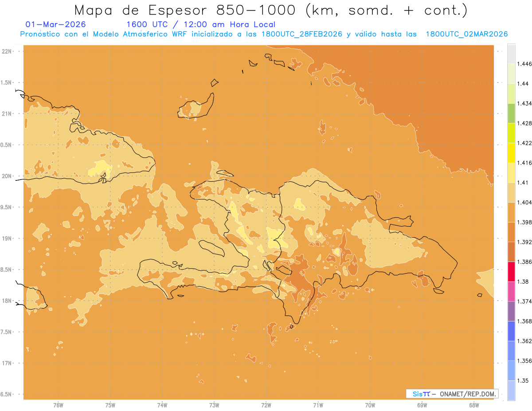Click the legend value '1.38'
The height and width of the screenshot is (411, 532).
tap(523, 282)
